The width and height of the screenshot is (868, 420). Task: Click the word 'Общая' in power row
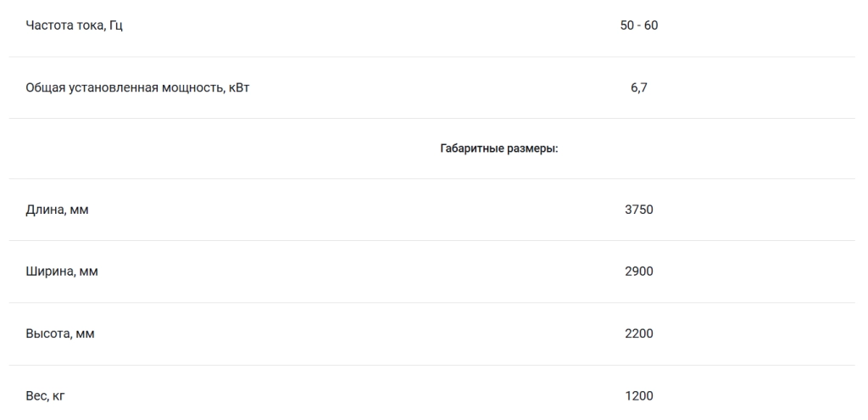click(x=46, y=88)
